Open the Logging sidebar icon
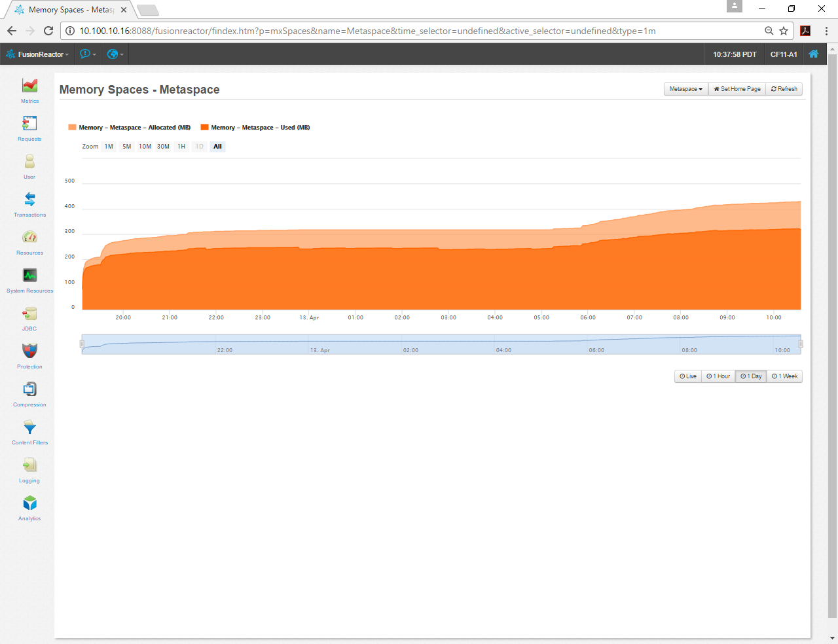Screen dimensions: 838x644 (x=29, y=465)
